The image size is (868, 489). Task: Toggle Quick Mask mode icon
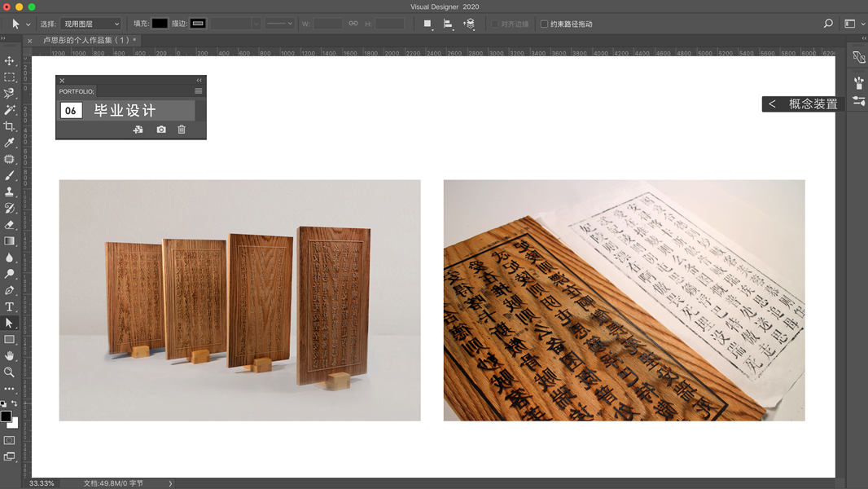[x=10, y=440]
